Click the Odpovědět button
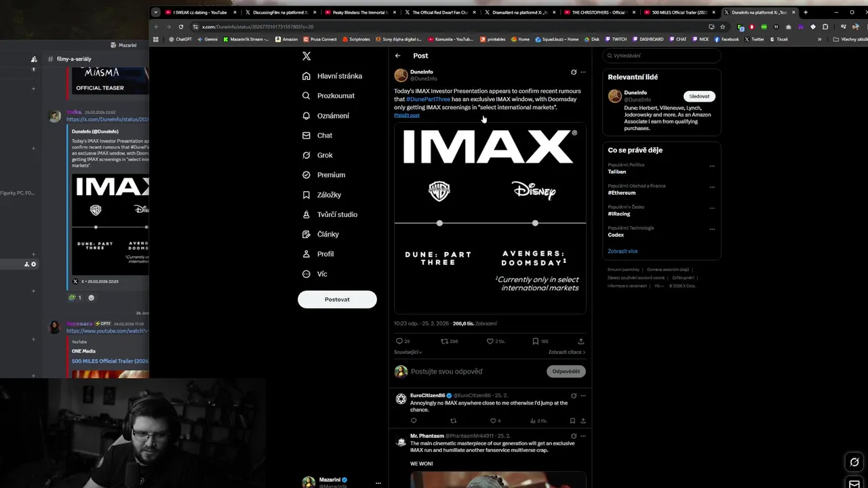The image size is (868, 488). [566, 371]
